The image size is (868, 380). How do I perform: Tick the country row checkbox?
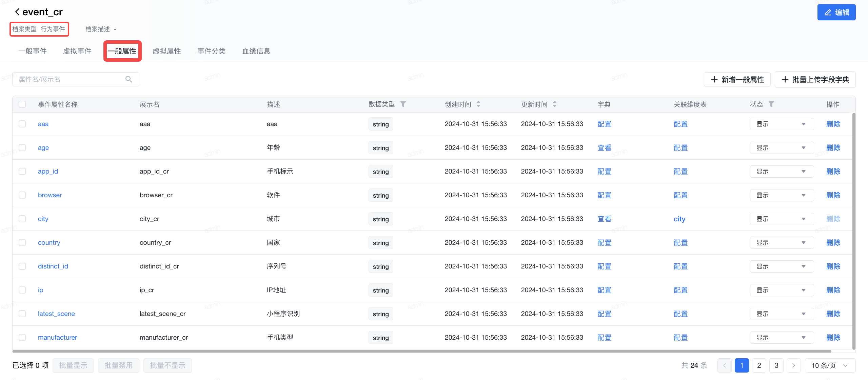pos(22,242)
